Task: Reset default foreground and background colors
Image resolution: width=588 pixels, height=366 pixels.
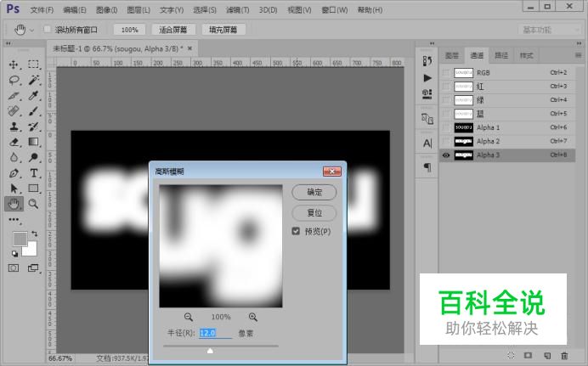Action: (x=14, y=254)
